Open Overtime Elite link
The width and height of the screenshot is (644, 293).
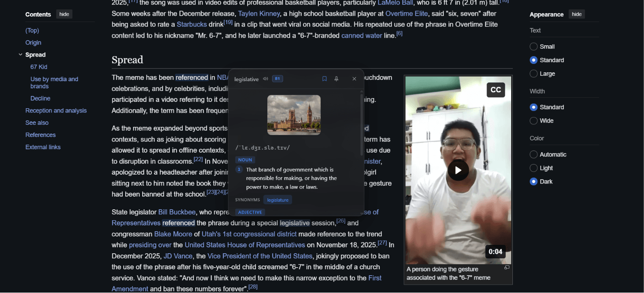coord(407,14)
